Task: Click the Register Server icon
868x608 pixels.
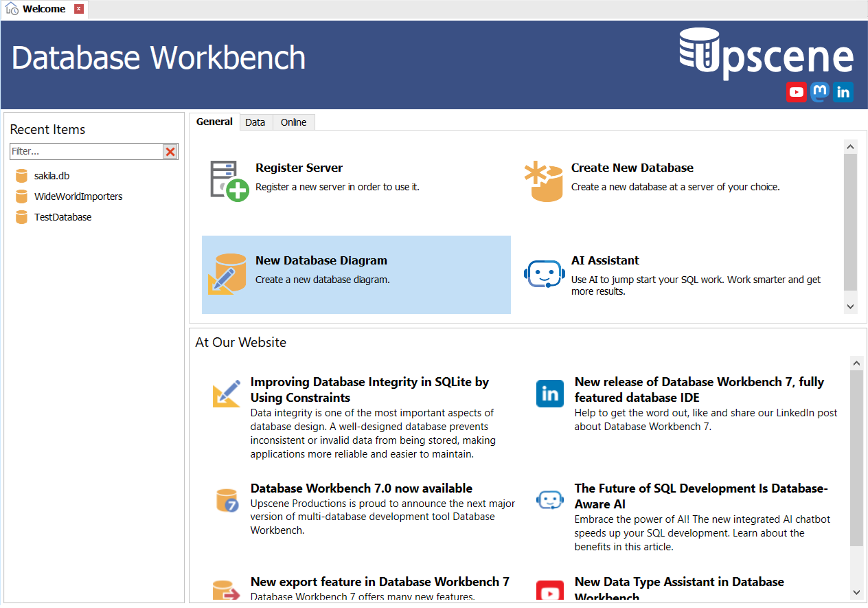Action: (x=229, y=181)
